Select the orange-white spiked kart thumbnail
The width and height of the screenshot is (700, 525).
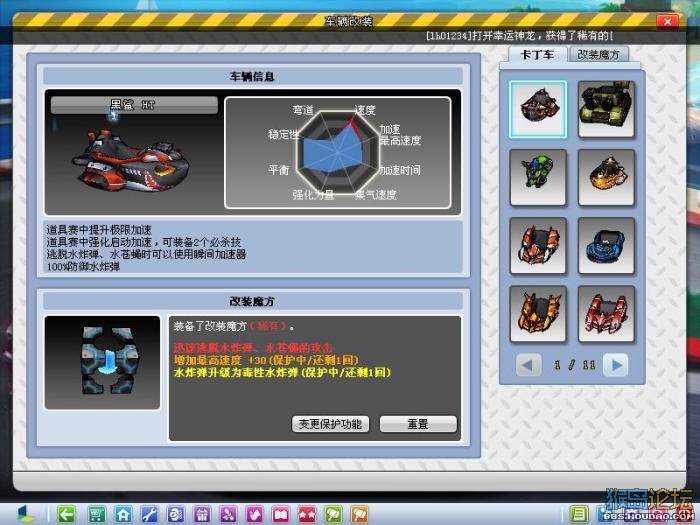(x=538, y=246)
